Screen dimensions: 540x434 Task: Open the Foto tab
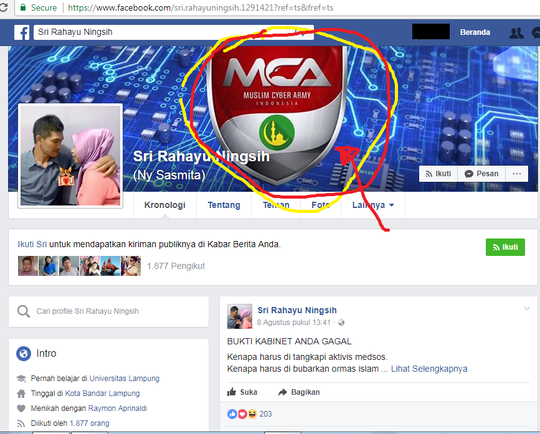pyautogui.click(x=321, y=205)
